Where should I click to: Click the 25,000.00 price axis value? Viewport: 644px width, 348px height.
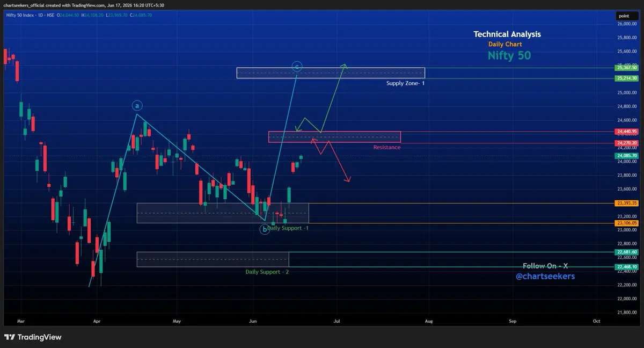627,93
